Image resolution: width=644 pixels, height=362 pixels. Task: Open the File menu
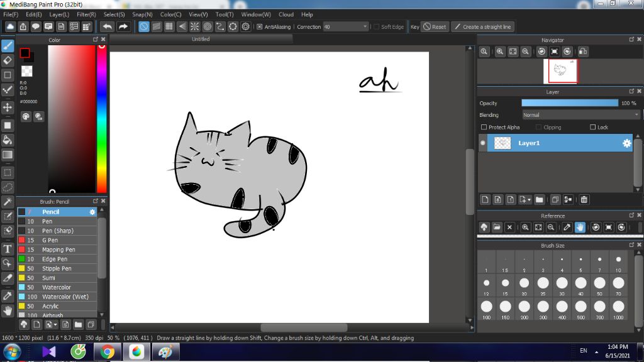[x=11, y=14]
